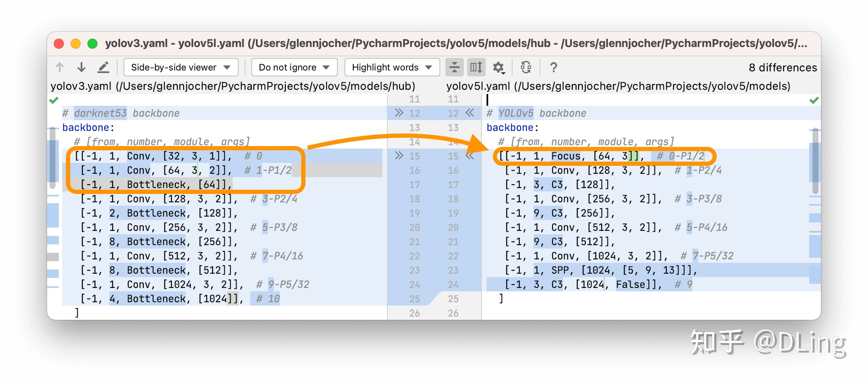The height and width of the screenshot is (382, 868).
Task: Open Do not ignore dropdown
Action: (294, 67)
